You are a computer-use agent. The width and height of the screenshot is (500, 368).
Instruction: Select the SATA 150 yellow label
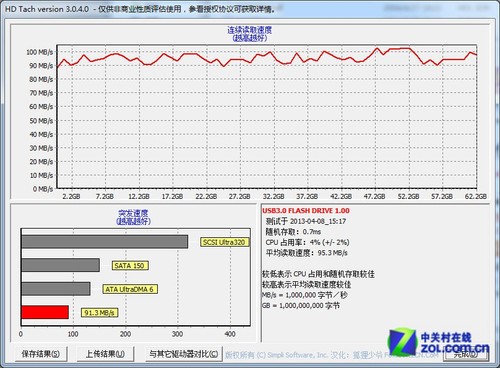click(x=130, y=266)
